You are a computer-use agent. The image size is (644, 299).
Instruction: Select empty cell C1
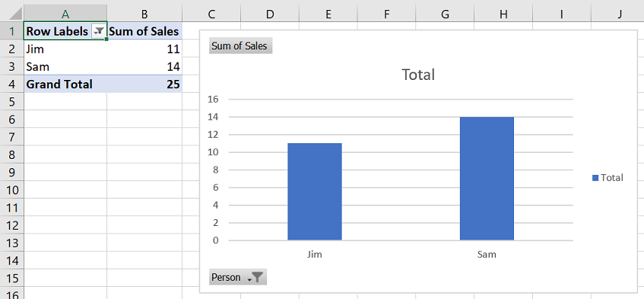tap(211, 31)
